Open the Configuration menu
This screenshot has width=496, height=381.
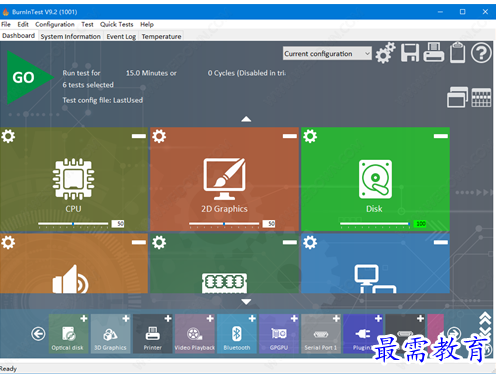click(x=55, y=24)
